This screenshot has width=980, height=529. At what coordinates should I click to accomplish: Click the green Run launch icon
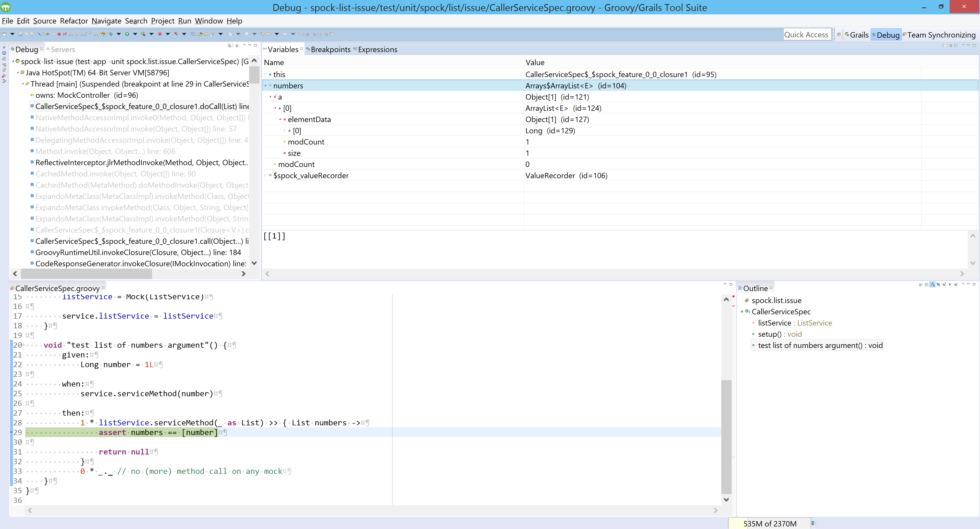point(127,34)
